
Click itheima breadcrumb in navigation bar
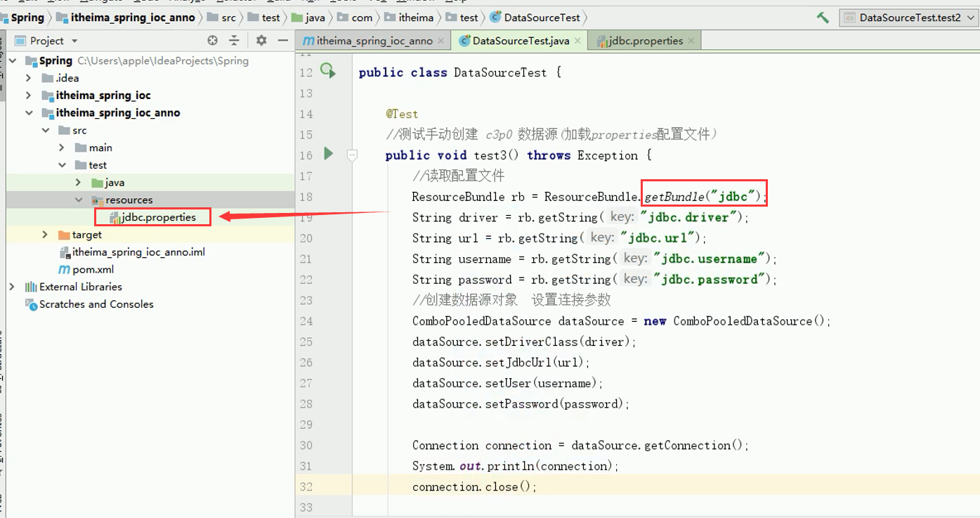point(416,18)
